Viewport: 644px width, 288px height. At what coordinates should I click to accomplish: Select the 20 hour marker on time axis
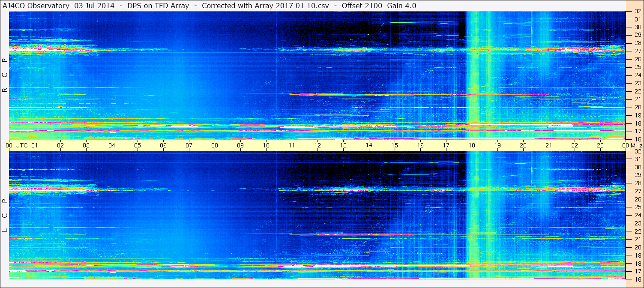tap(523, 145)
